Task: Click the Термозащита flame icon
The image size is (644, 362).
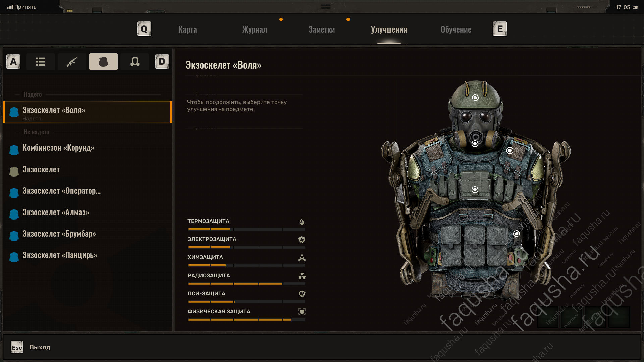Action: coord(302,221)
